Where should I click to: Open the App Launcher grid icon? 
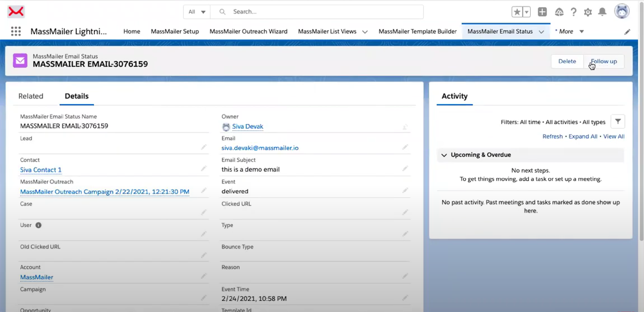coord(16,31)
